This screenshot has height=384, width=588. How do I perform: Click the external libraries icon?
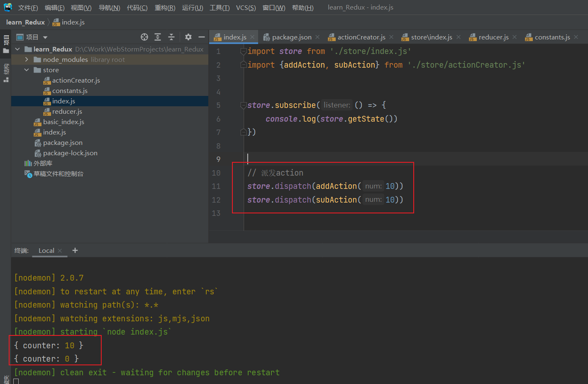(28, 163)
